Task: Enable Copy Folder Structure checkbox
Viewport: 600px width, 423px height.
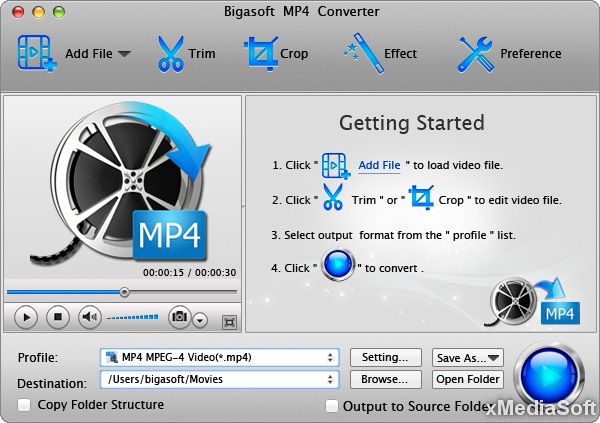Action: 24,405
